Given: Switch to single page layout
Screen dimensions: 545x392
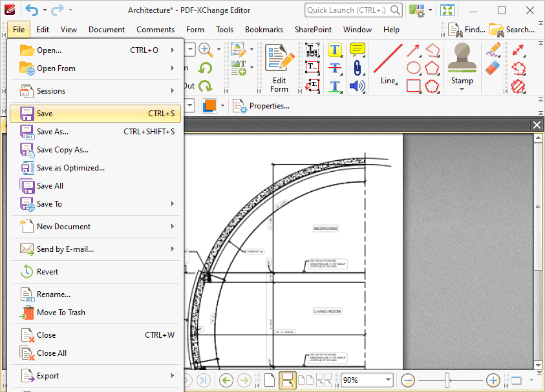Looking at the screenshot, I should pos(270,380).
